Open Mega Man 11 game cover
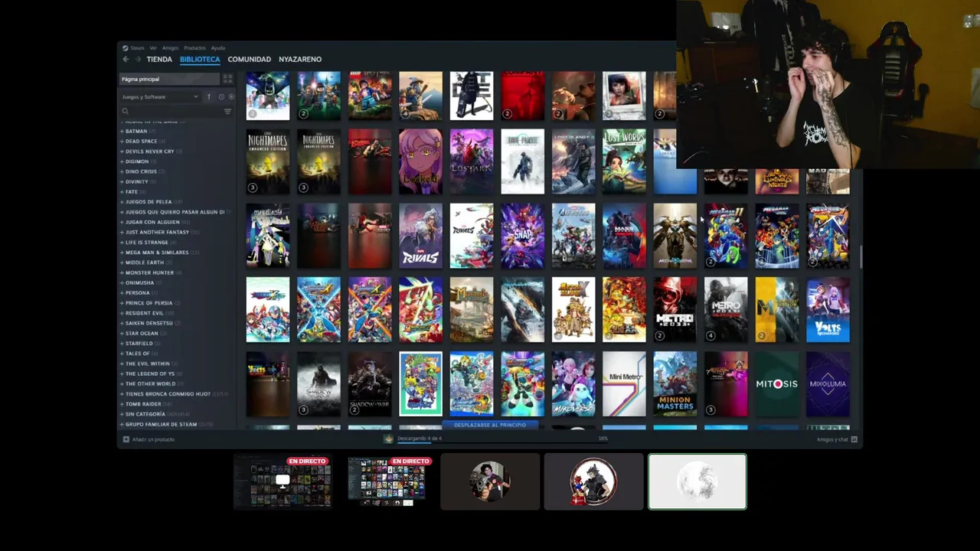The height and width of the screenshot is (551, 980). (x=726, y=236)
